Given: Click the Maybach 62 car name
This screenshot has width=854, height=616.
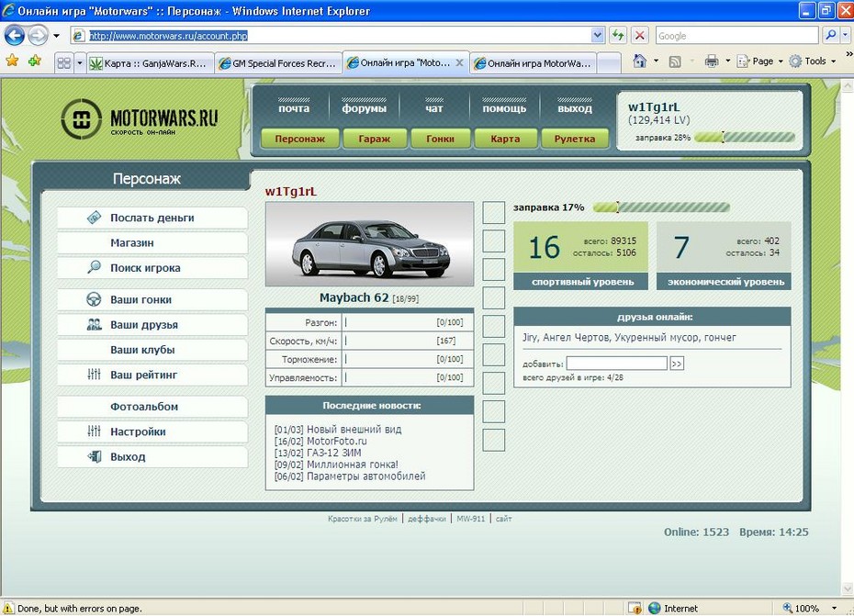Looking at the screenshot, I should click(x=354, y=298).
